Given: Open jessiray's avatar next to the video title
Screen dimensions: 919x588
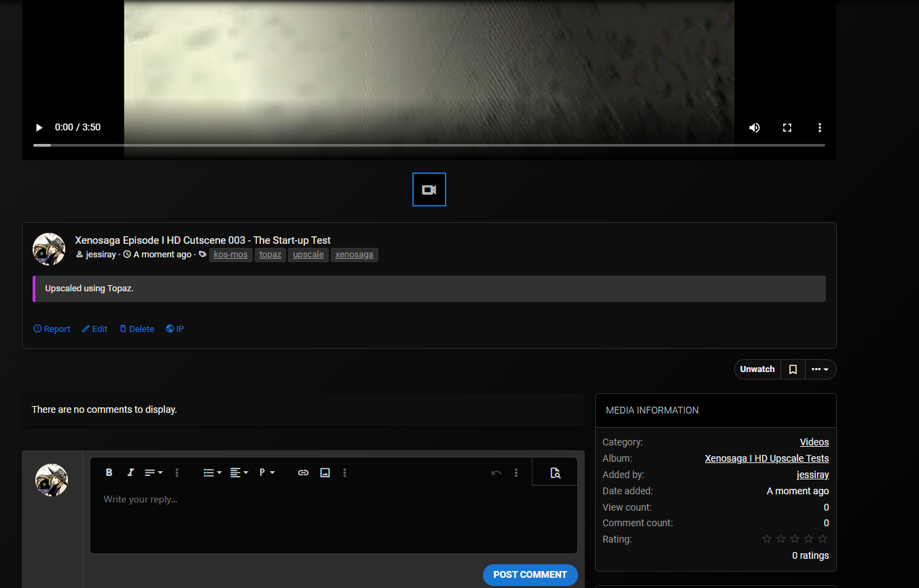Looking at the screenshot, I should [x=49, y=249].
